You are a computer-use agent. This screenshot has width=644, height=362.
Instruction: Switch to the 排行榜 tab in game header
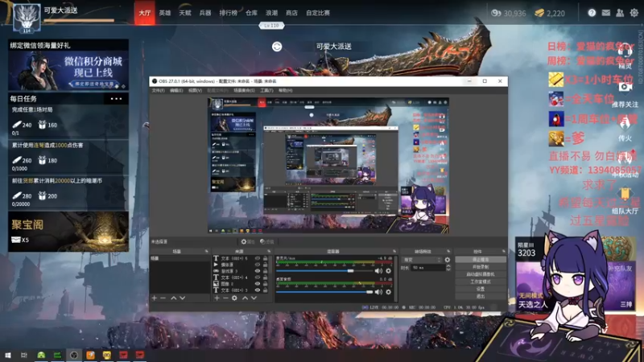[x=228, y=13]
